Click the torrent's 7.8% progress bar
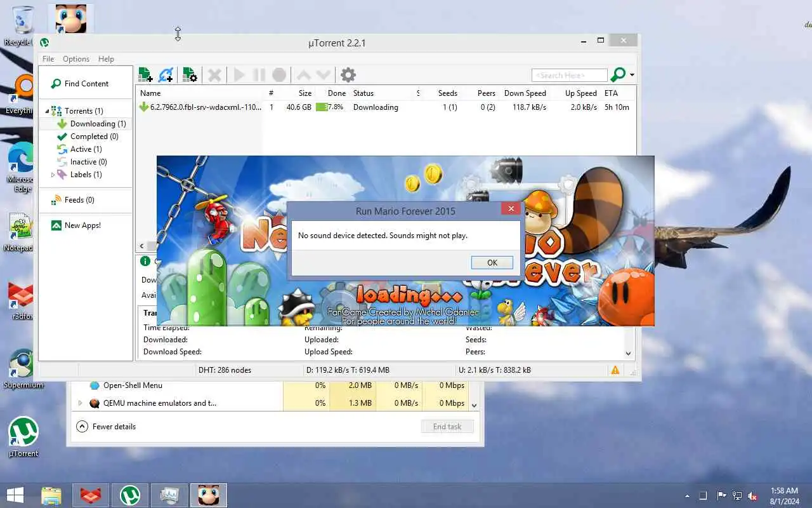The image size is (812, 508). (331, 107)
